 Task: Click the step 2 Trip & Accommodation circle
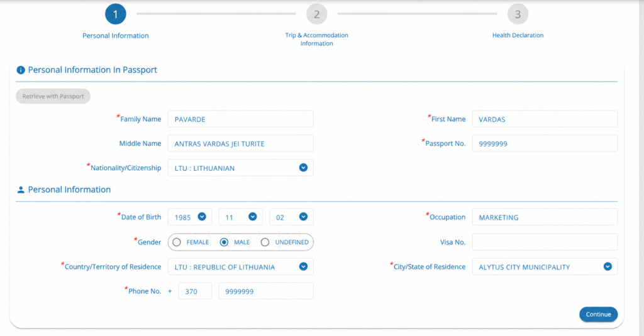pyautogui.click(x=317, y=14)
